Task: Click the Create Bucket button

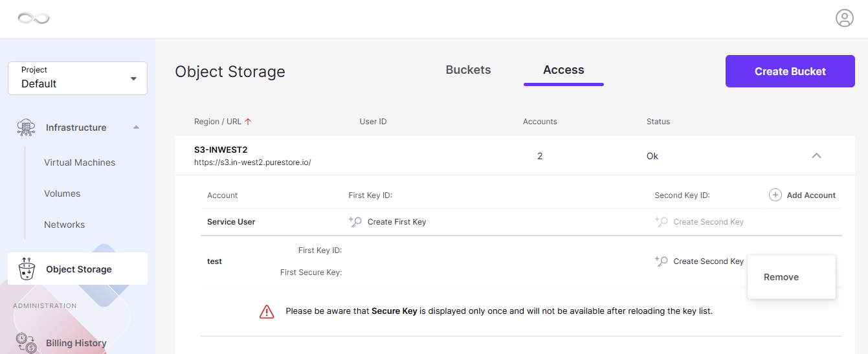Action: 790,71
